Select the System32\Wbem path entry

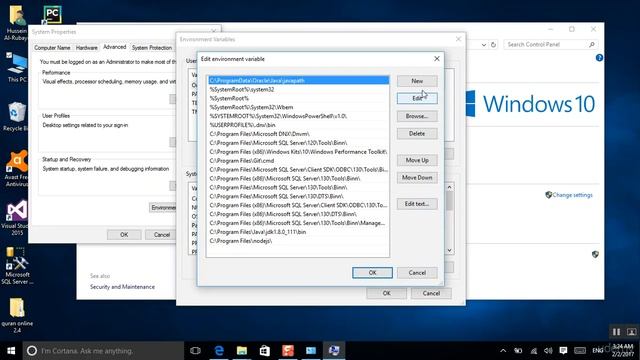pos(298,107)
